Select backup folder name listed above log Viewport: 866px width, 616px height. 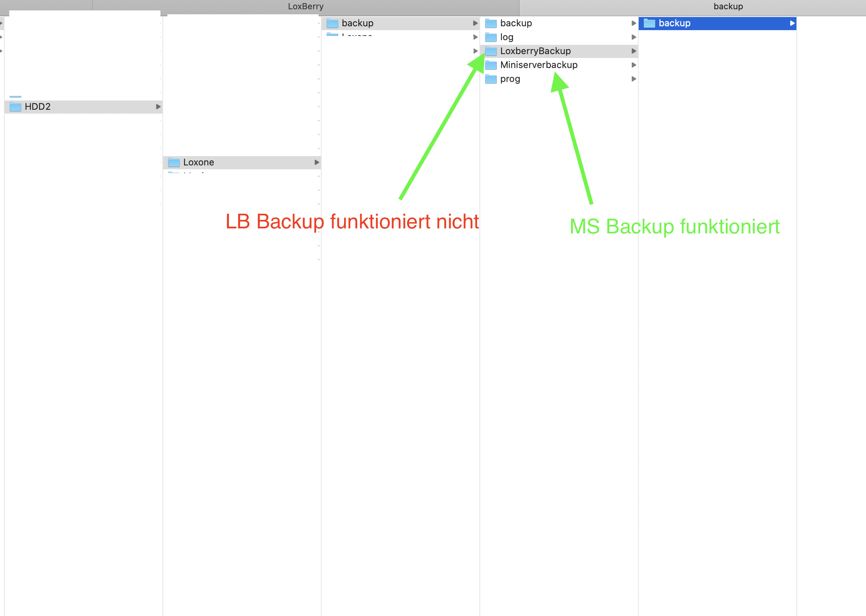tap(516, 23)
